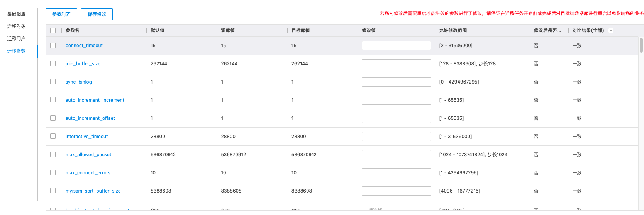Click the 修改值 column header
This screenshot has height=215, width=644.
click(369, 31)
